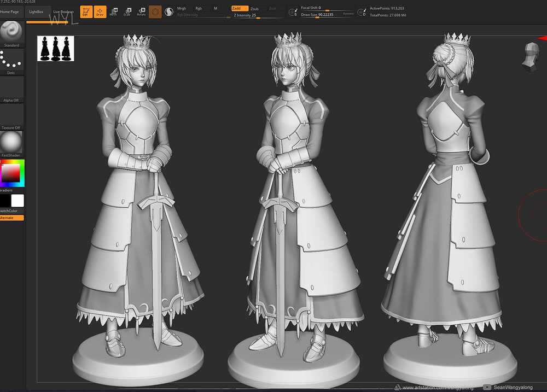
Task: Toggle the M material channel button
Action: (x=215, y=8)
